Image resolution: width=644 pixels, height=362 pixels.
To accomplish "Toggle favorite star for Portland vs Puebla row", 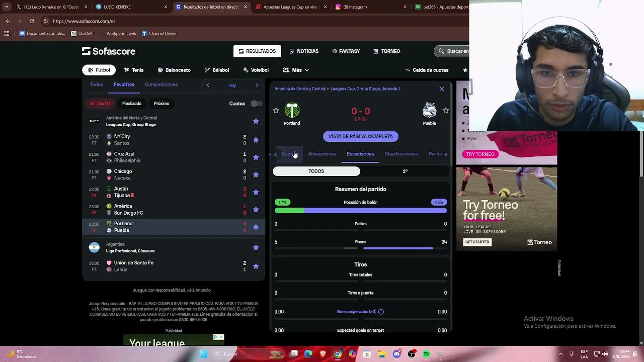I will pyautogui.click(x=256, y=227).
